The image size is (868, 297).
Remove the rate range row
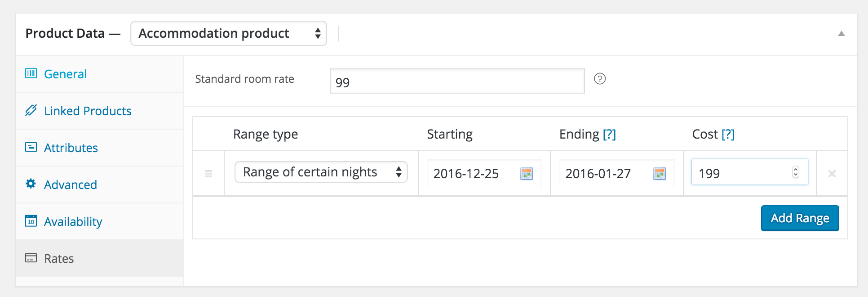[832, 174]
